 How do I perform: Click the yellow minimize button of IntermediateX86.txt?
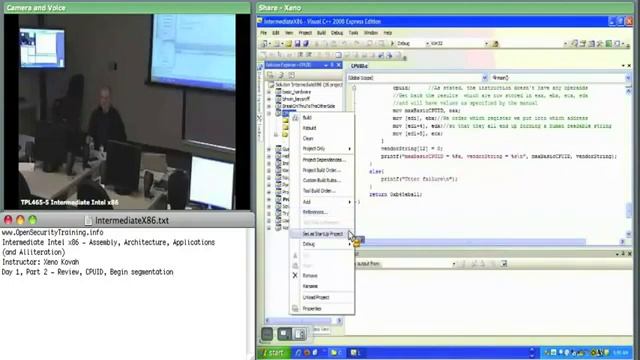tap(20, 220)
